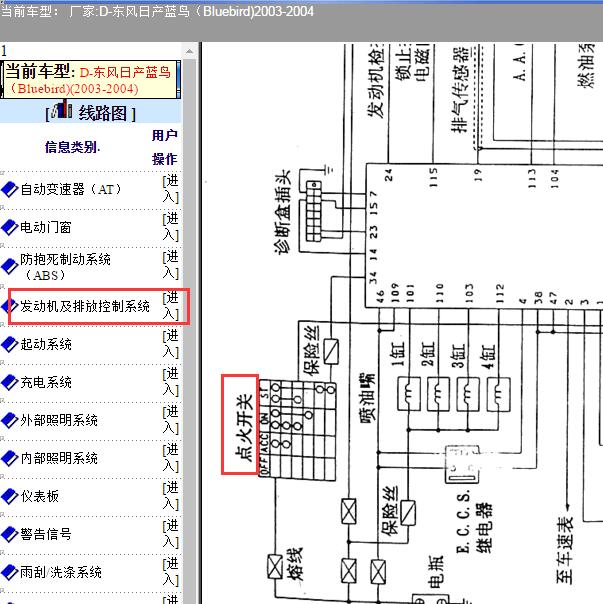603x604 pixels.
Task: Click [进入] for 防抱死制动系统
Action: 171,266
